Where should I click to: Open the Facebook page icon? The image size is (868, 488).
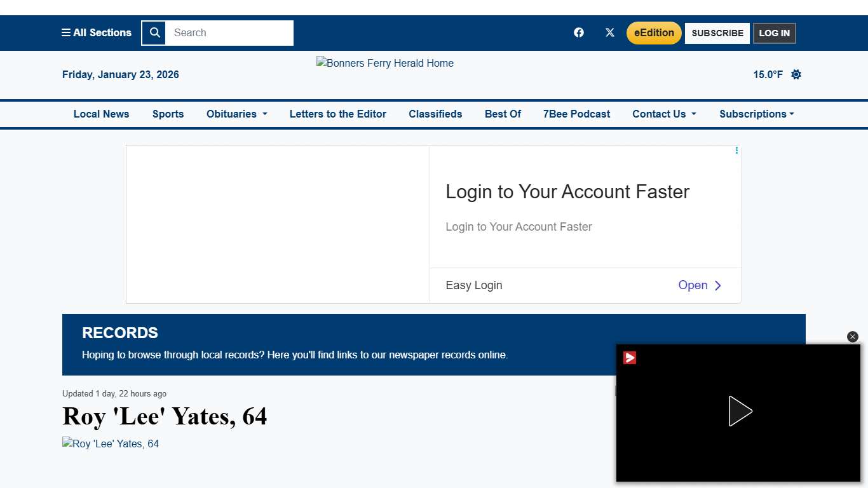579,33
